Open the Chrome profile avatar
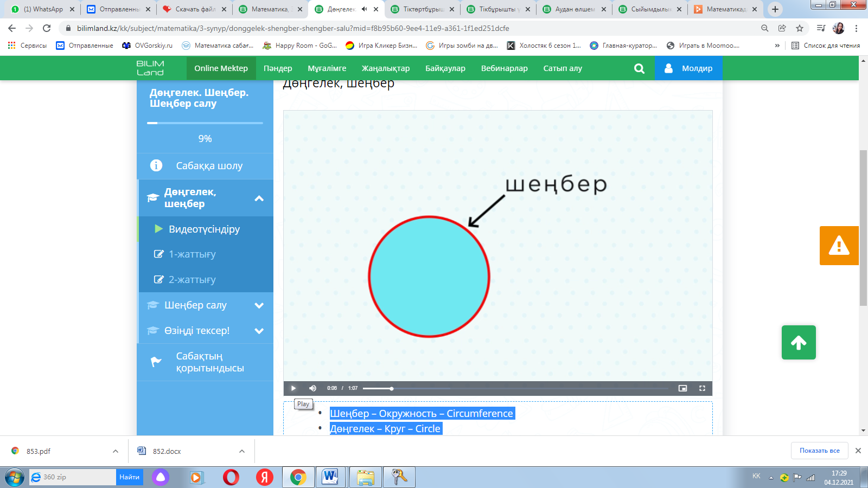This screenshot has height=488, width=868. pos(839,28)
